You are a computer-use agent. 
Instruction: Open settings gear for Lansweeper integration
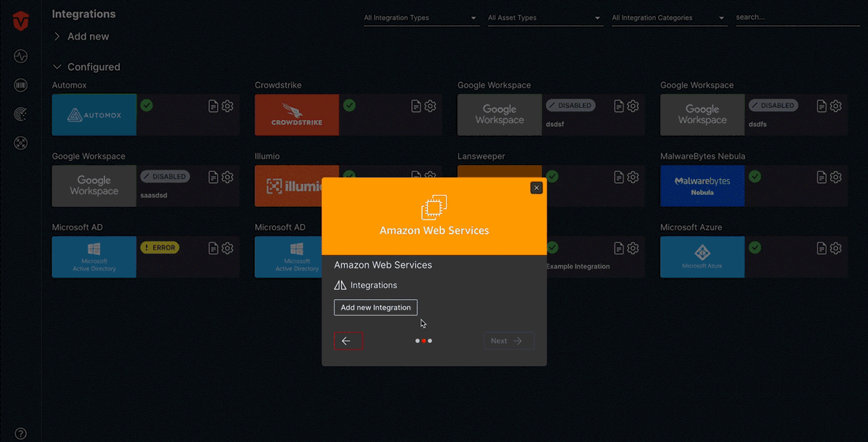(633, 177)
